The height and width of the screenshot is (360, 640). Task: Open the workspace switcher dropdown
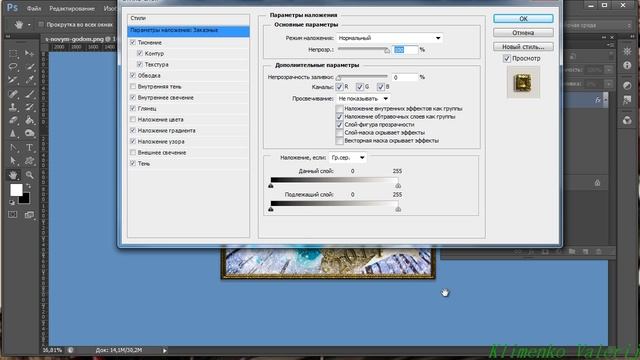coord(597,25)
